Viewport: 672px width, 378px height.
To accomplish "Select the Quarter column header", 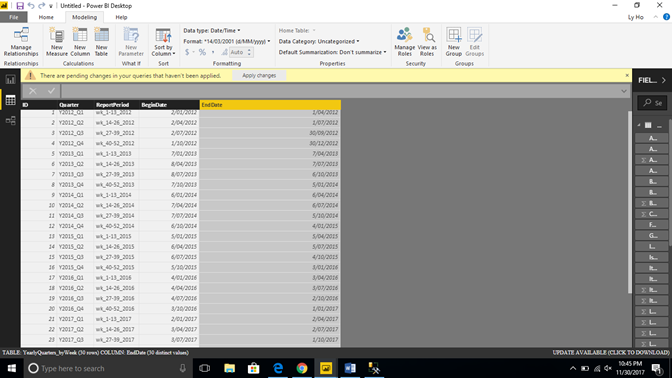I will pos(75,105).
